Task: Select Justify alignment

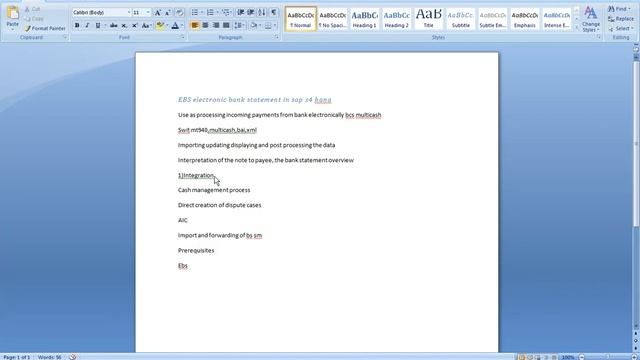Action: [226, 25]
